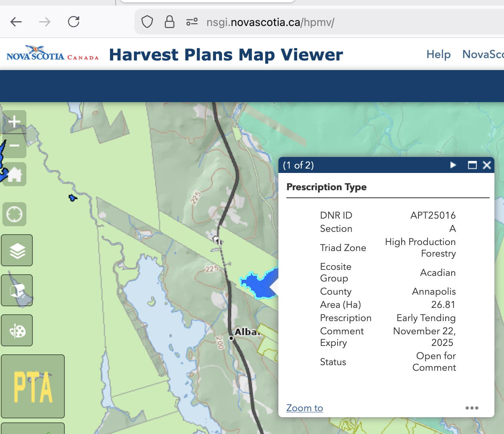The image size is (504, 434).
Task: Open the PTA widget
Action: [33, 386]
